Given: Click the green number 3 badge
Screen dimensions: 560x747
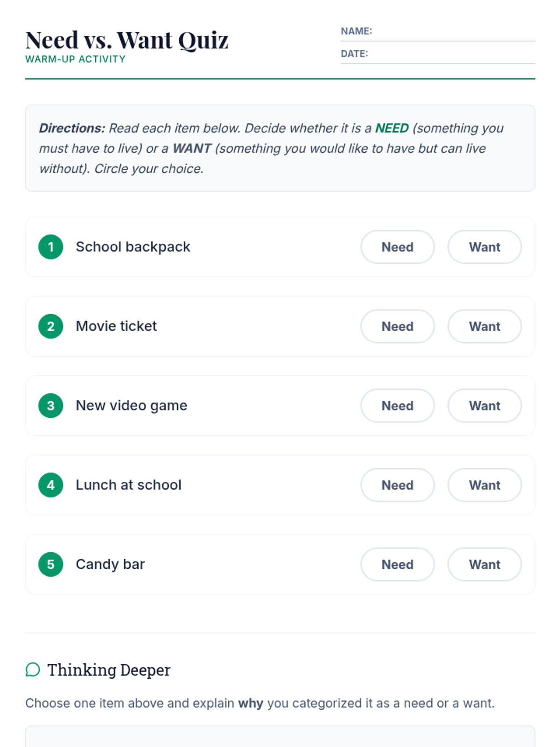Looking at the screenshot, I should [51, 406].
